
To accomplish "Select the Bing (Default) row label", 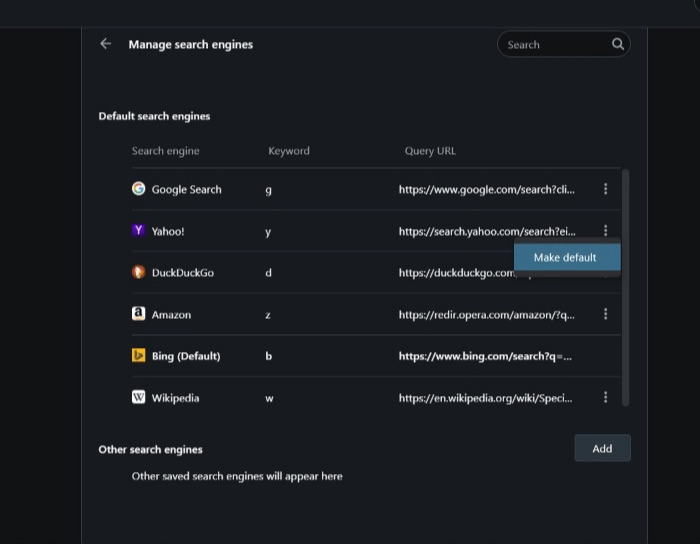I will click(x=186, y=356).
